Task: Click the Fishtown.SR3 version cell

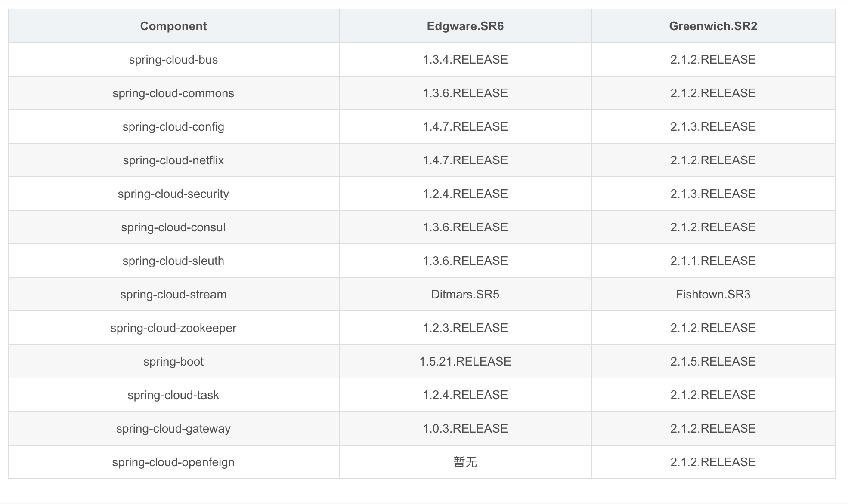Action: click(713, 295)
